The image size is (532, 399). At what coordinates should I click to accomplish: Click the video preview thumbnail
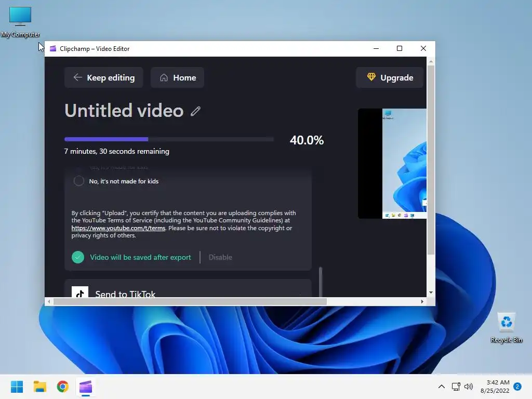[x=392, y=164]
